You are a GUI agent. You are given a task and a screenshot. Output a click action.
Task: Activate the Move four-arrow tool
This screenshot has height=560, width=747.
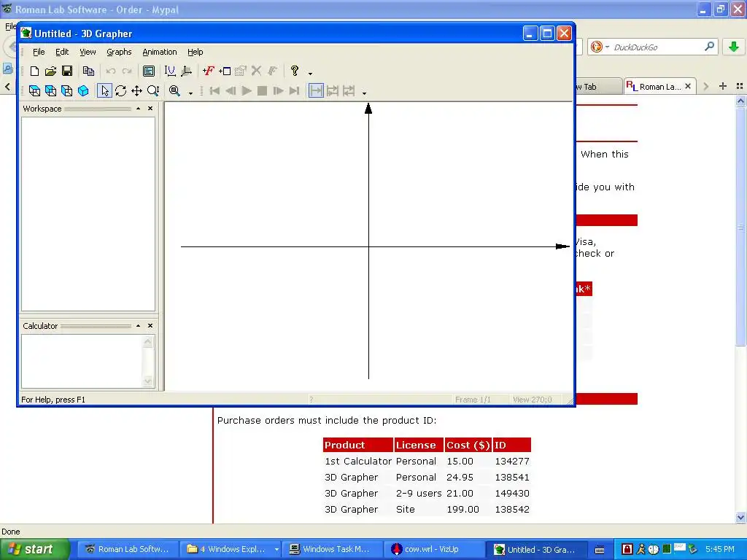click(x=136, y=90)
